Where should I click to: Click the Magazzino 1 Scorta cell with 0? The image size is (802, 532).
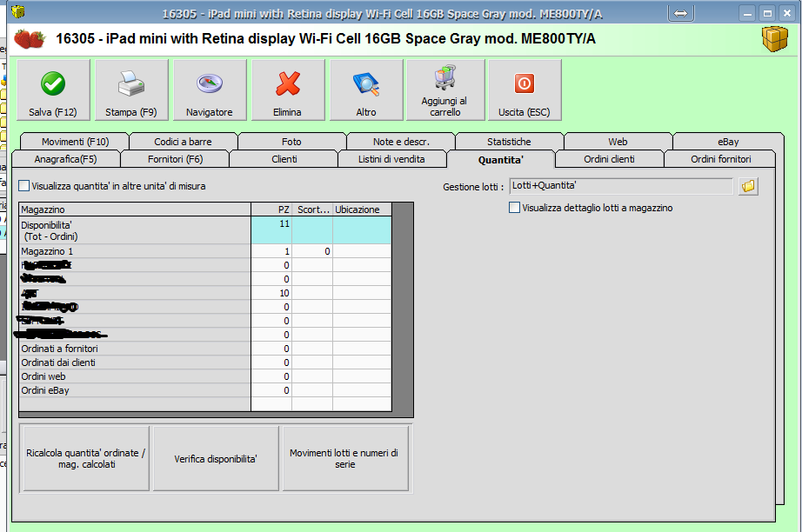click(312, 251)
